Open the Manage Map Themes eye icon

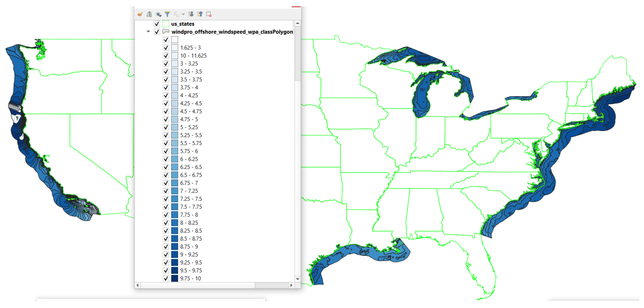click(158, 14)
